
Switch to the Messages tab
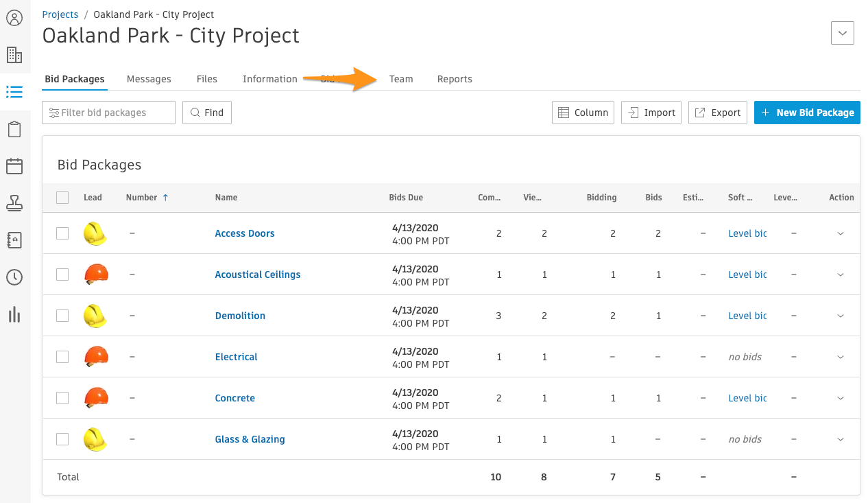tap(149, 79)
